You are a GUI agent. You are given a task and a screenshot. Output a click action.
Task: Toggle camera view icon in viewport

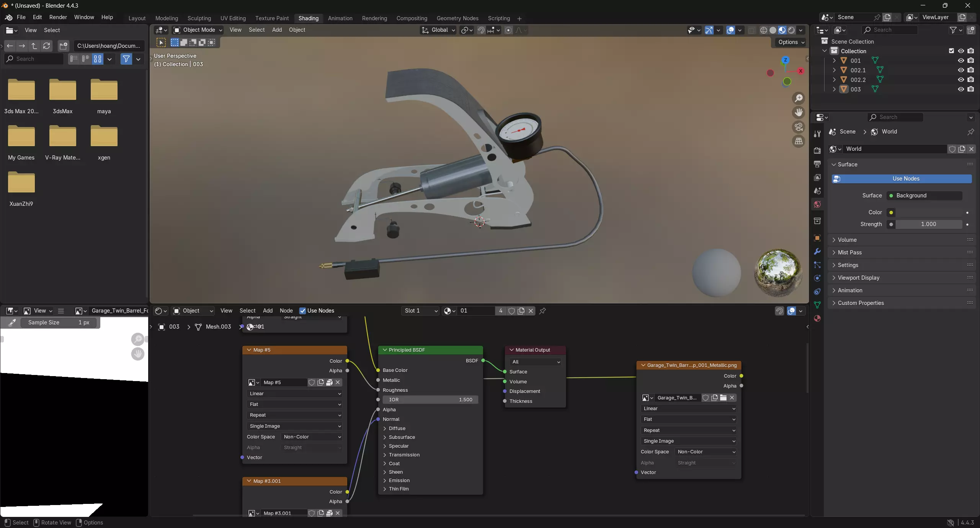pos(799,127)
